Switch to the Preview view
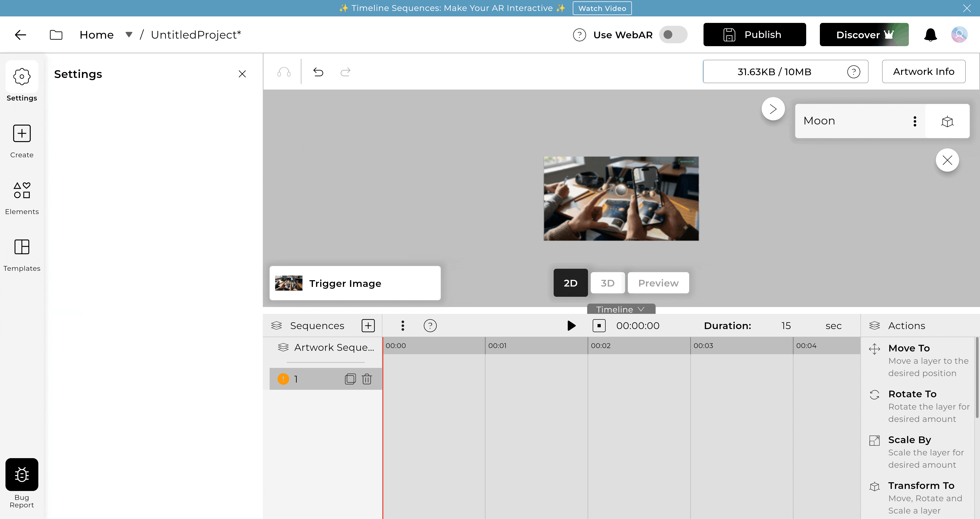 click(x=658, y=283)
